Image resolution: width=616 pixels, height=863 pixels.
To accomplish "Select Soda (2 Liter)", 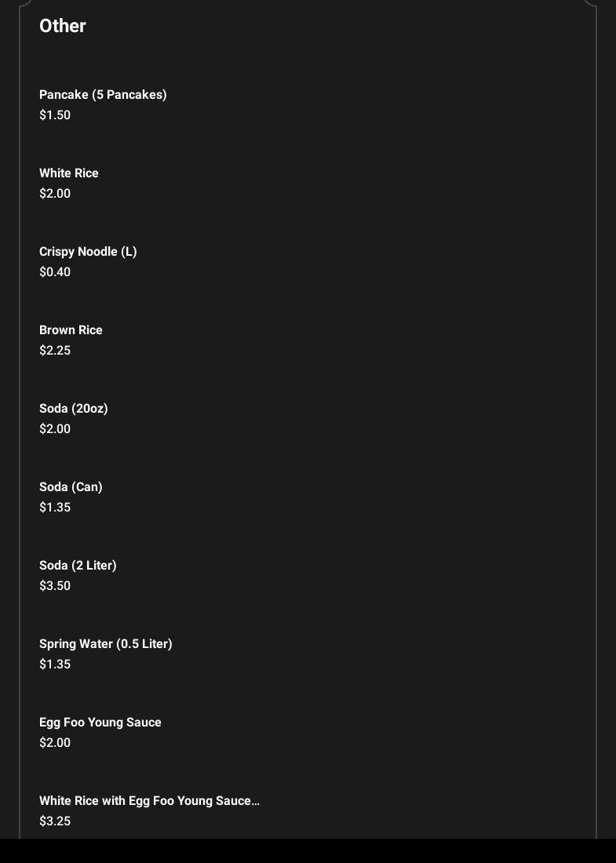I will coord(78,566).
